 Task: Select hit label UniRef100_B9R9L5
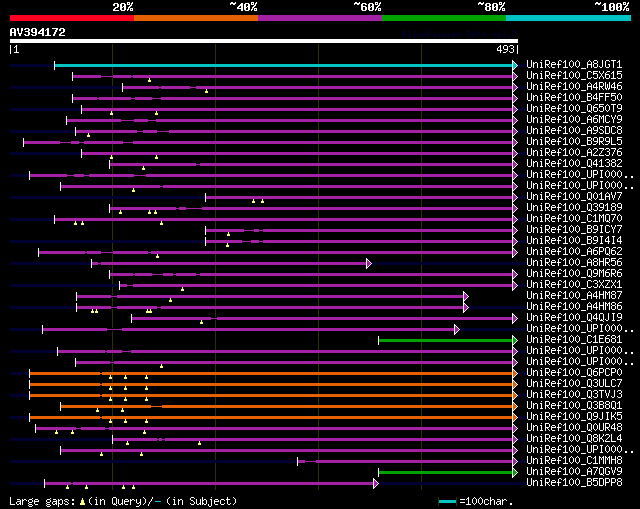point(574,142)
